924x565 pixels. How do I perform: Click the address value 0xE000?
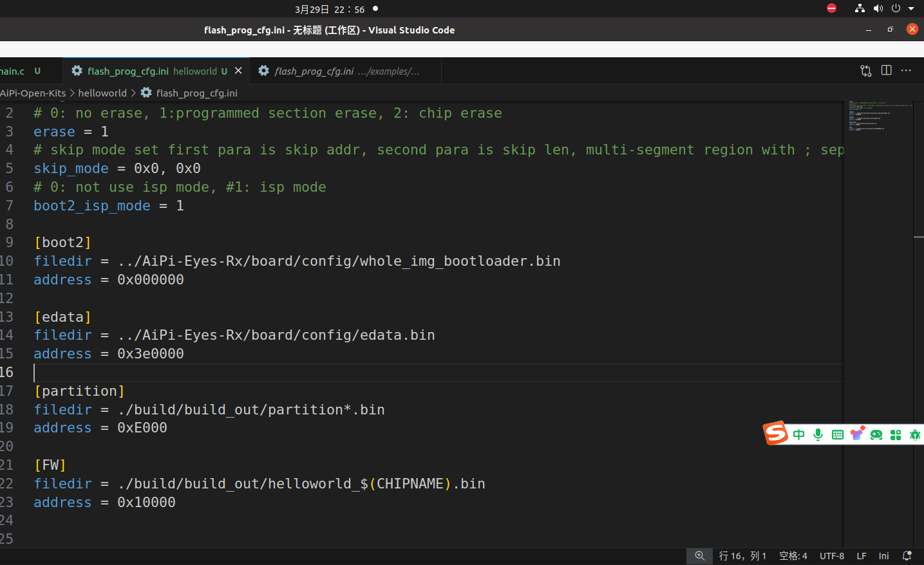point(142,428)
